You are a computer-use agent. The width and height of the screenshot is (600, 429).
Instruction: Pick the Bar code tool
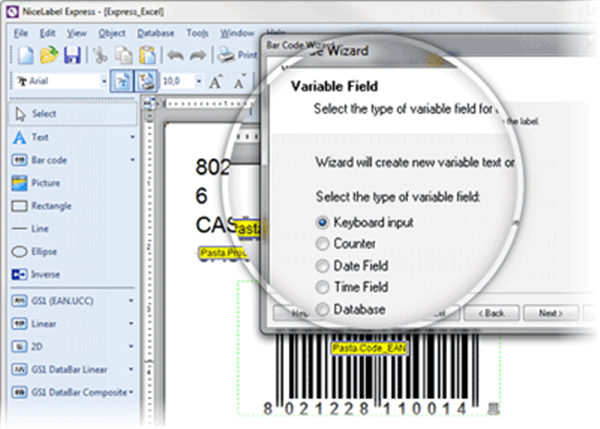(73, 160)
